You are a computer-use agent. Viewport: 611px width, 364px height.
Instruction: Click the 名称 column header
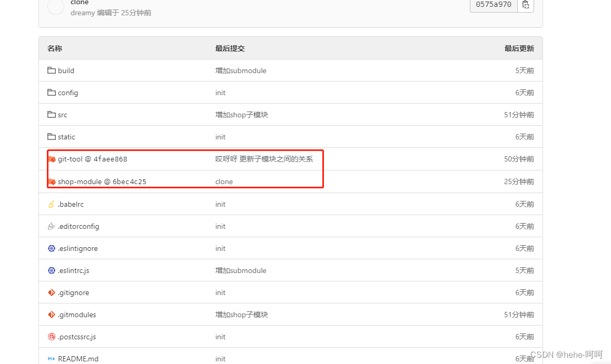coord(55,48)
